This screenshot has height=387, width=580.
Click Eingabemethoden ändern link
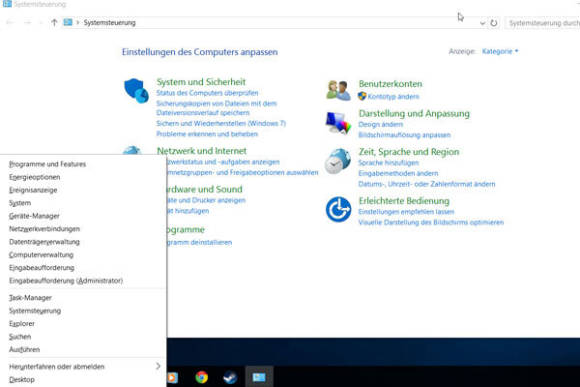coord(398,173)
